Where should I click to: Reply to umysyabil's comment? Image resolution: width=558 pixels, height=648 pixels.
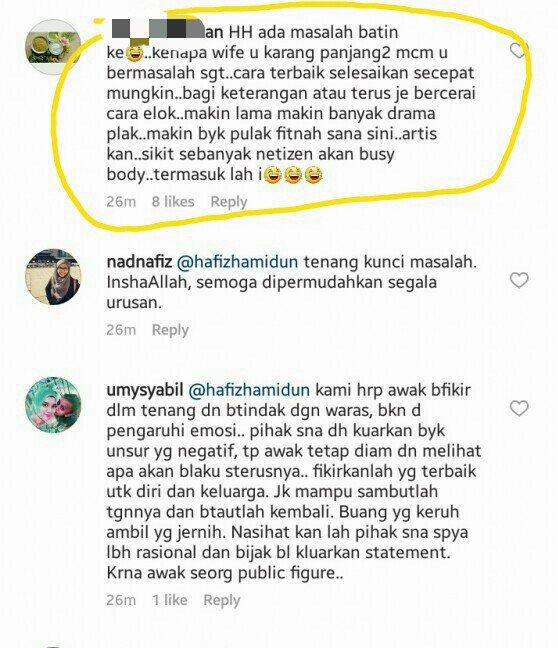(x=222, y=600)
